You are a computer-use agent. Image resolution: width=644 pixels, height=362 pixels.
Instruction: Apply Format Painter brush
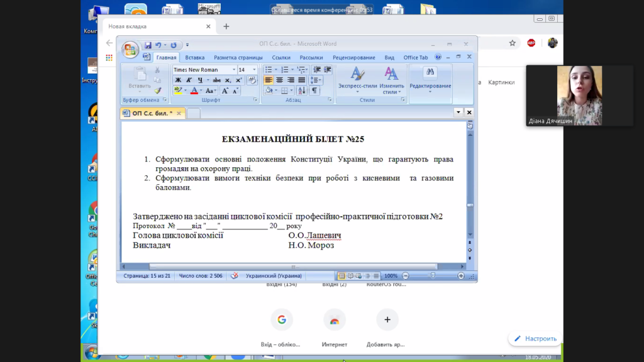click(x=157, y=90)
